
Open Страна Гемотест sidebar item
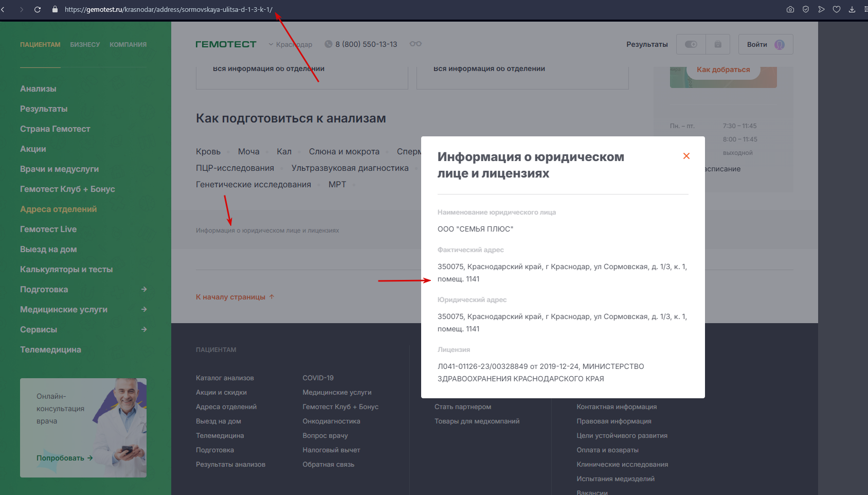coord(55,129)
